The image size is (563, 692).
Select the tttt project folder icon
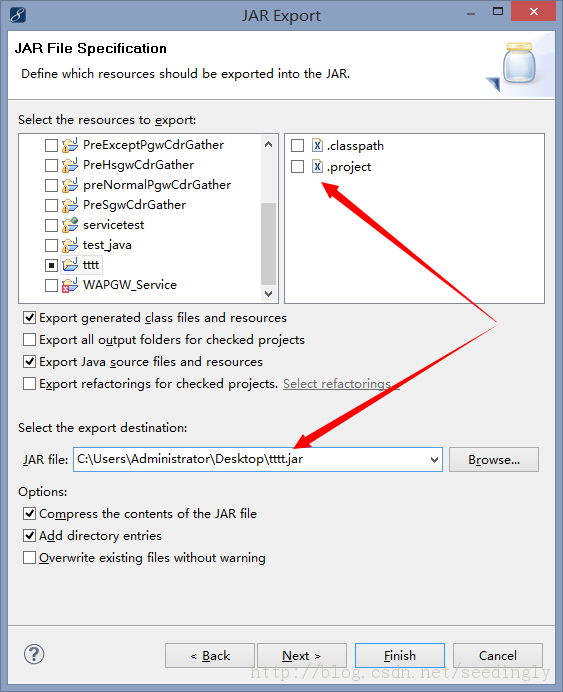[70, 265]
